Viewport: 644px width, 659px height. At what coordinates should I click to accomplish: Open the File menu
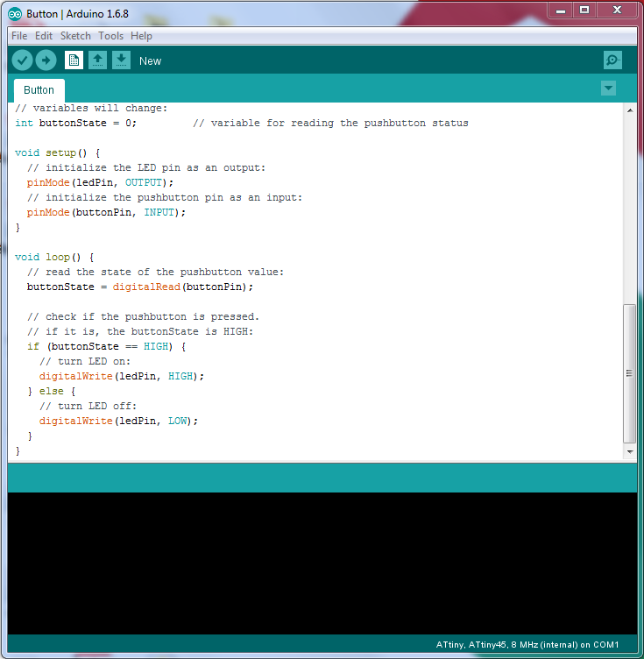[x=19, y=36]
